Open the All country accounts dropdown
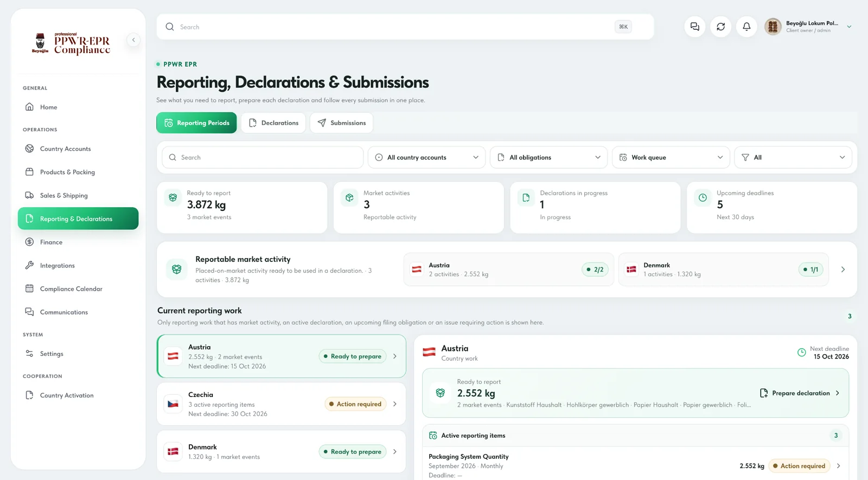868x480 pixels. [x=426, y=157]
